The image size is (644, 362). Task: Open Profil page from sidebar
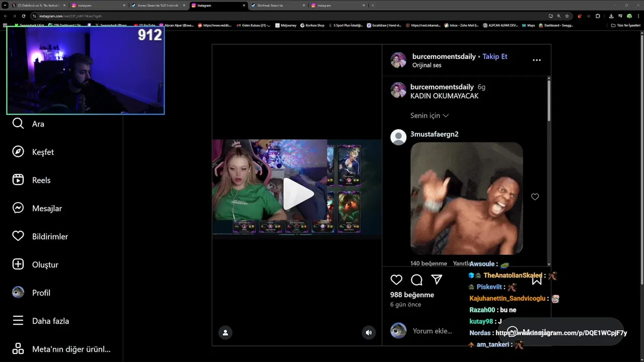pyautogui.click(x=32, y=293)
